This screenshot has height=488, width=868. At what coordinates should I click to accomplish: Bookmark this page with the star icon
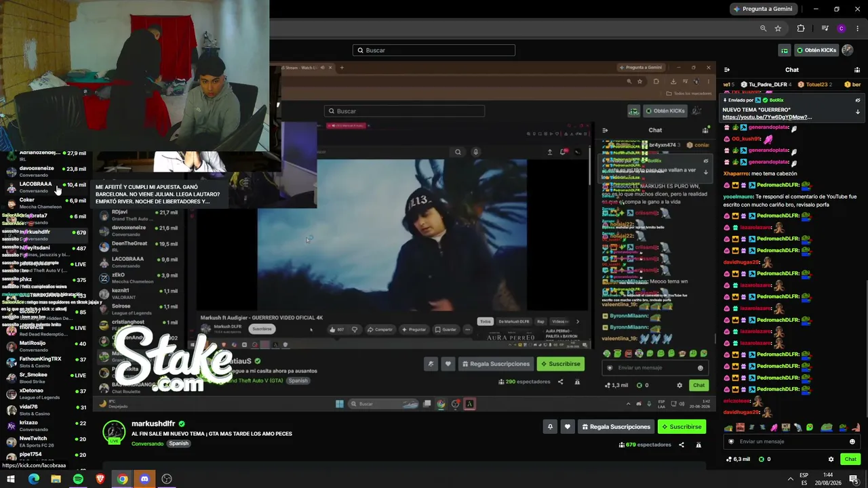pos(778,28)
